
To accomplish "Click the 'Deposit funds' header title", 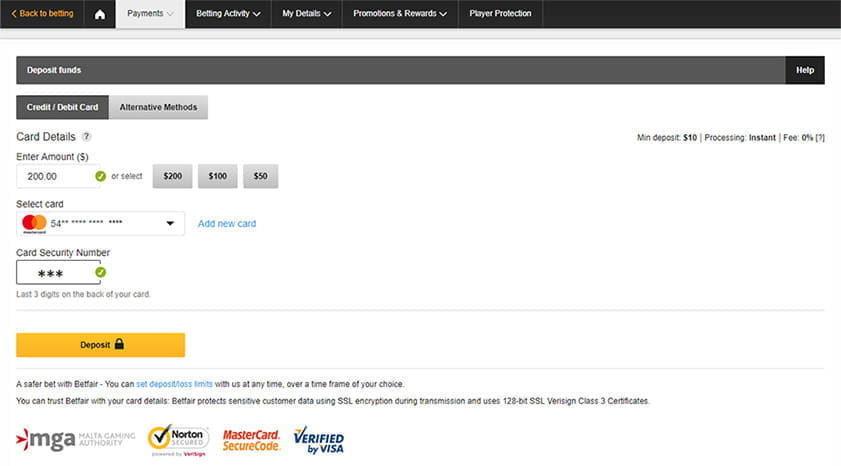I will coord(54,70).
